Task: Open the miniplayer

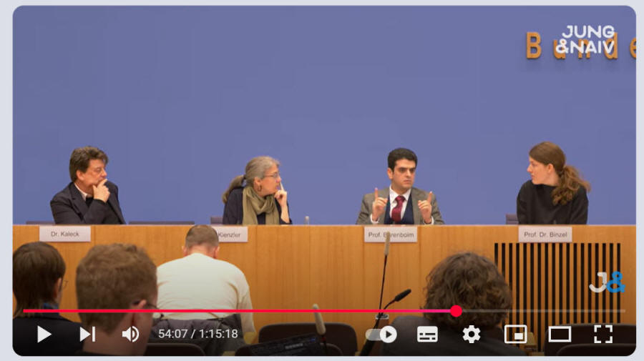Action: 515,334
